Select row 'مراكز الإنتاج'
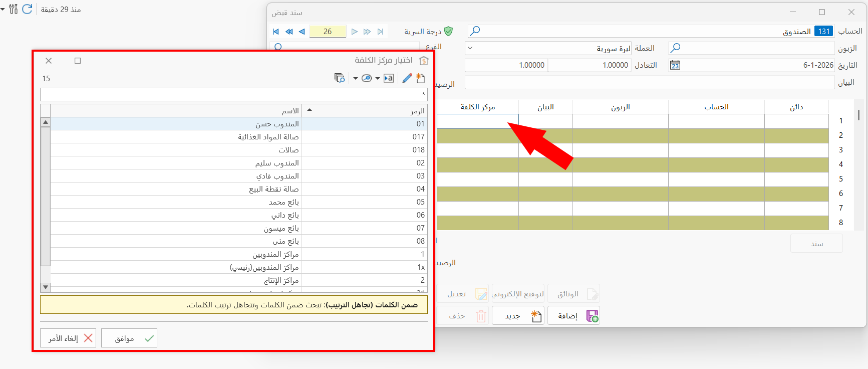This screenshot has height=369, width=868. click(239, 280)
